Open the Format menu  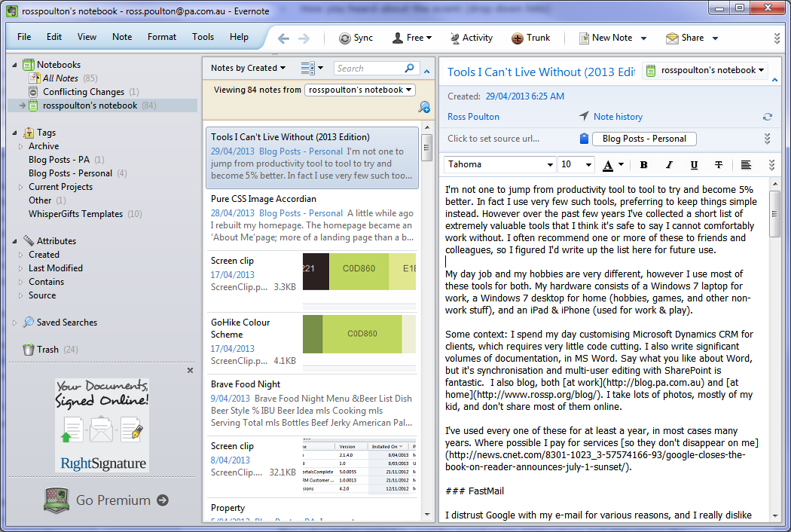[x=161, y=36]
